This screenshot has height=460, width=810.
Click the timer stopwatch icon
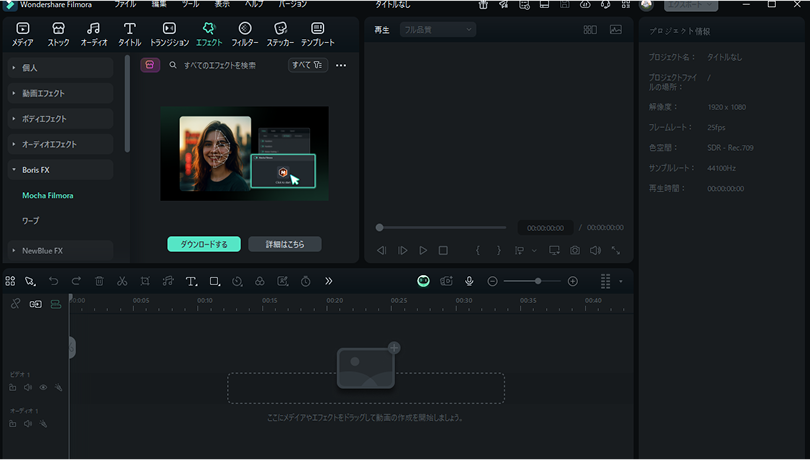point(306,281)
